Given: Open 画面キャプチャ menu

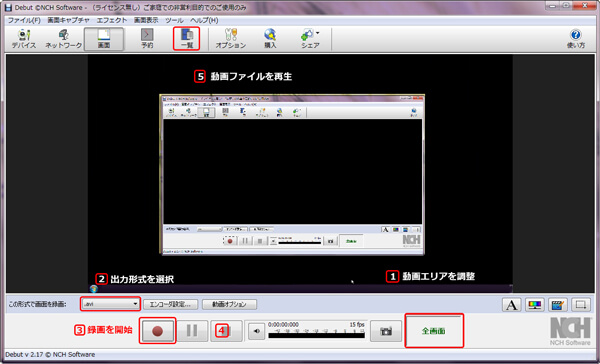Looking at the screenshot, I should click(68, 20).
